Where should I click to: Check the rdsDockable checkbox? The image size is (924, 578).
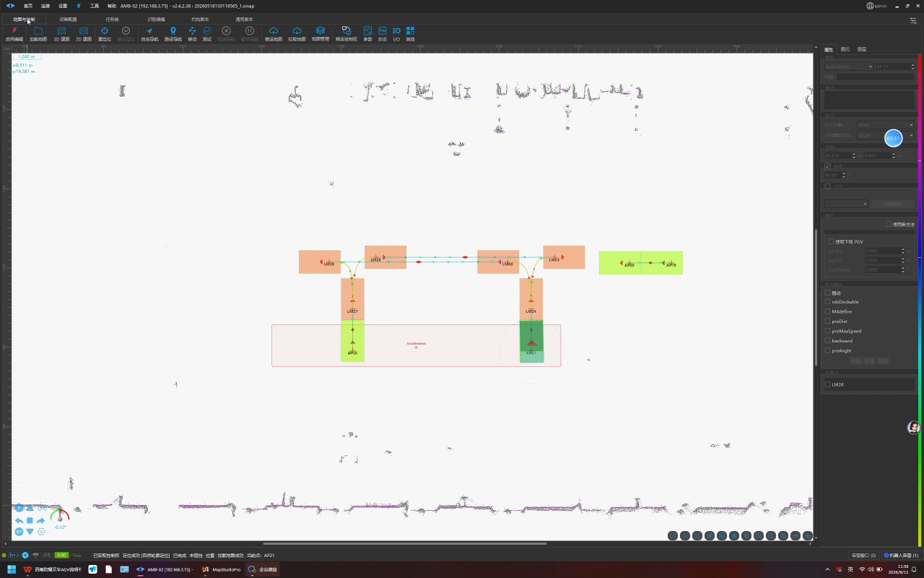[x=827, y=302]
